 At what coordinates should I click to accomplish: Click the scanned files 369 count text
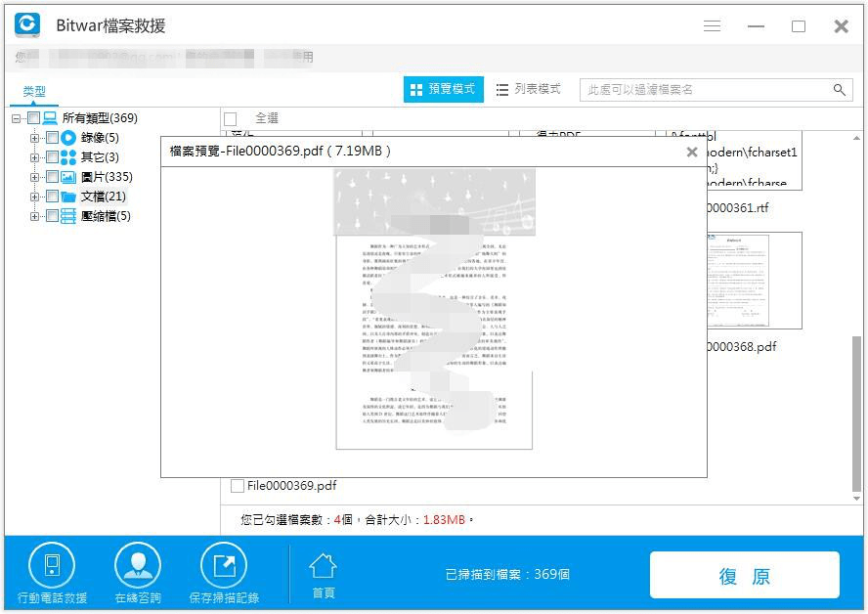pyautogui.click(x=507, y=575)
